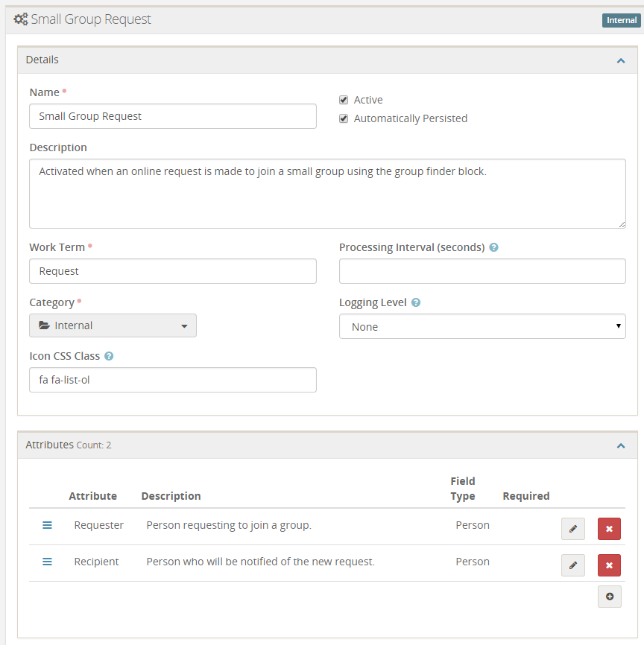Remove the Recipient attribute using red X
644x645 pixels.
(x=609, y=565)
